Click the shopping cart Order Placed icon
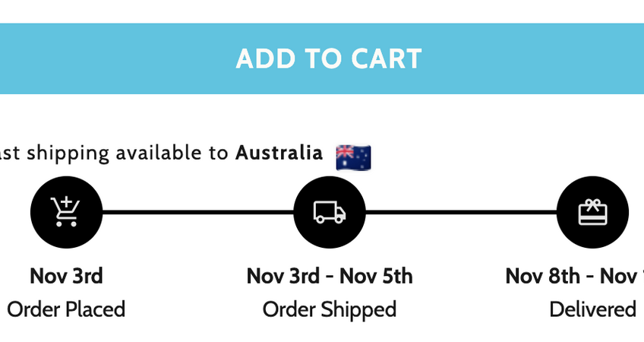The height and width of the screenshot is (342, 644). [65, 212]
